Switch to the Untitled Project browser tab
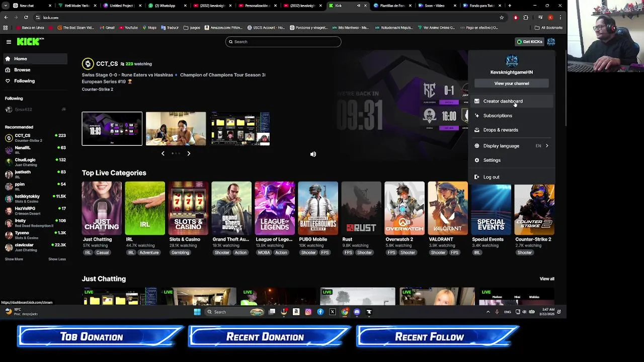644x362 pixels. click(x=123, y=6)
